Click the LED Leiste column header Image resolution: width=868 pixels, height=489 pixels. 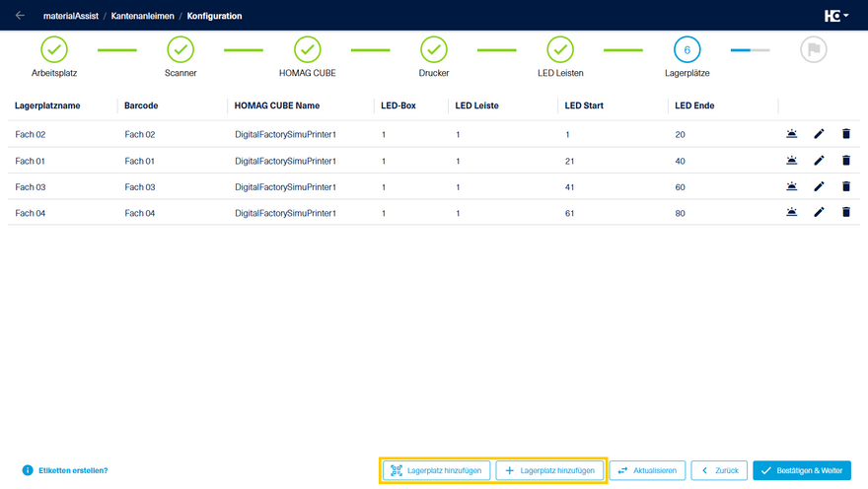[476, 105]
